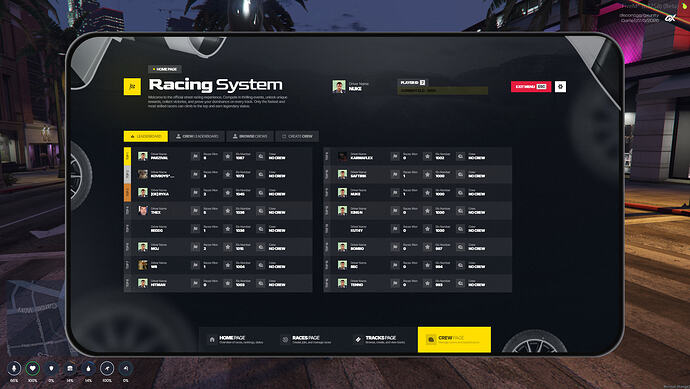
Task: Click the Elo star icon for KARMAFLEX
Action: [x=427, y=156]
